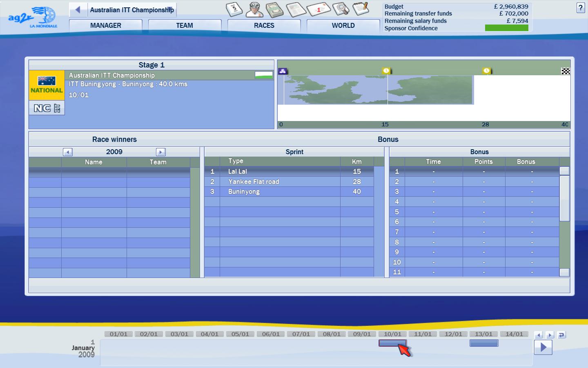The height and width of the screenshot is (368, 588).
Task: Click the cyclist rider icon
Action: [254, 9]
